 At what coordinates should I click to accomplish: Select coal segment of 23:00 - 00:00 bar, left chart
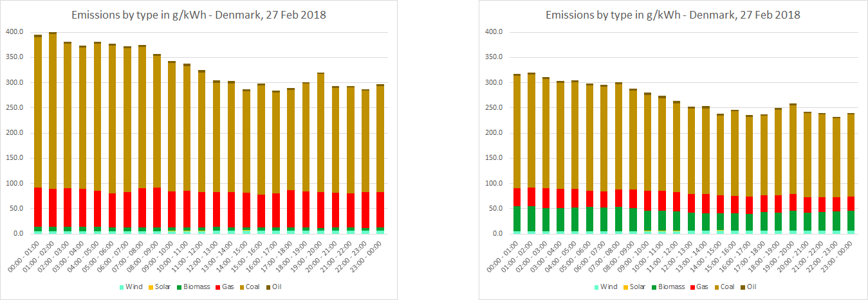pos(380,139)
